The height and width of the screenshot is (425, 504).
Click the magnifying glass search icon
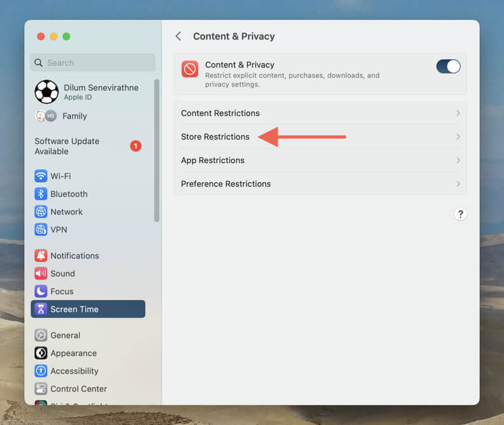pos(39,62)
